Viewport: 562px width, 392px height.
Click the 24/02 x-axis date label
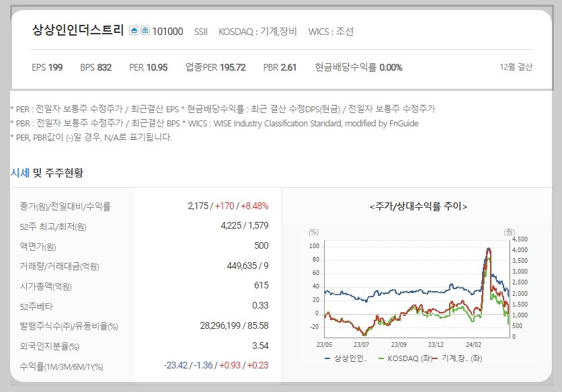pyautogui.click(x=473, y=345)
